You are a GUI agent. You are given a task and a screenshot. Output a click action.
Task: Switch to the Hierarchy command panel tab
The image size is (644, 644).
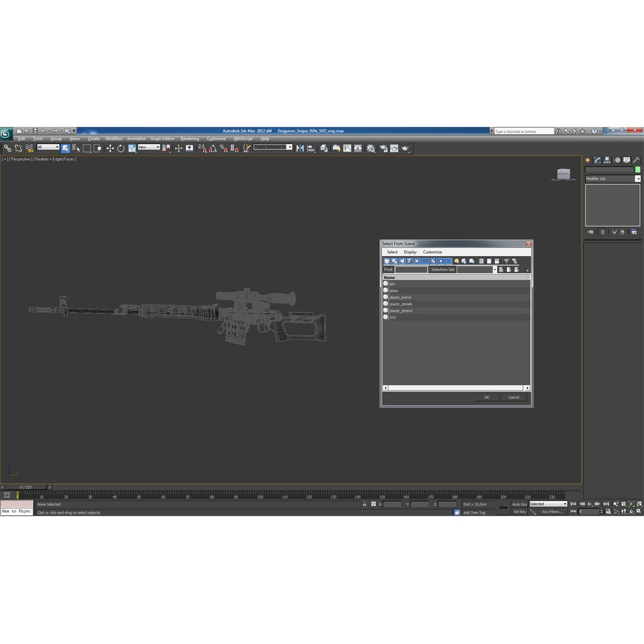point(607,160)
